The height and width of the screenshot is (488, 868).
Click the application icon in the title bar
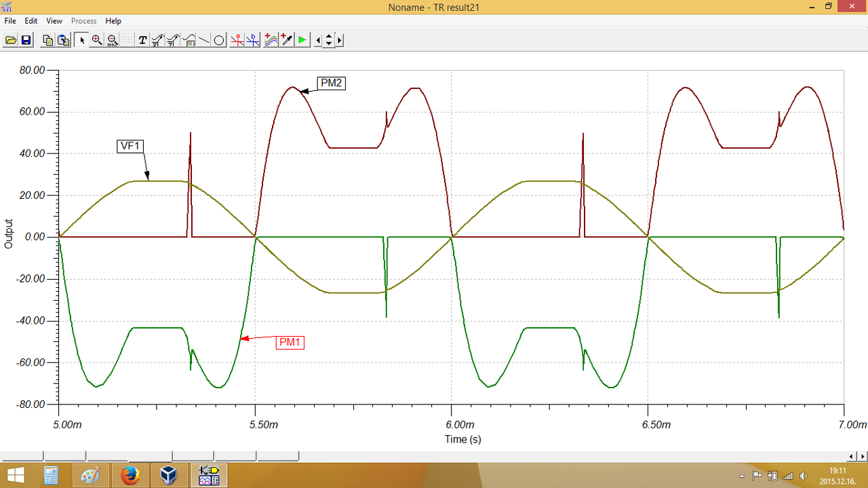coord(7,7)
